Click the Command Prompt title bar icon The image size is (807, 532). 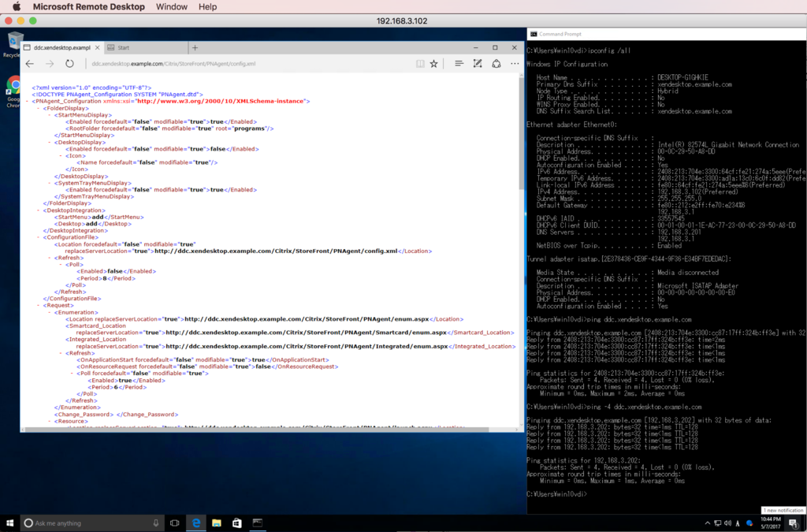534,34
